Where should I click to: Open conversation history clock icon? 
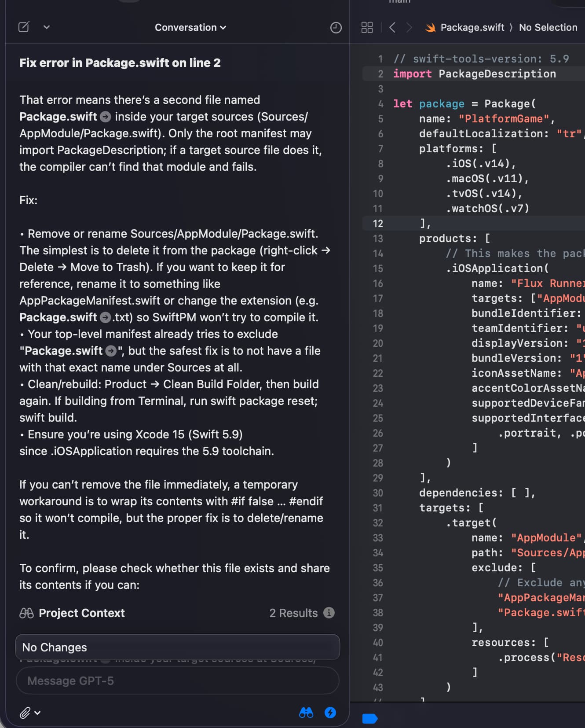point(336,28)
